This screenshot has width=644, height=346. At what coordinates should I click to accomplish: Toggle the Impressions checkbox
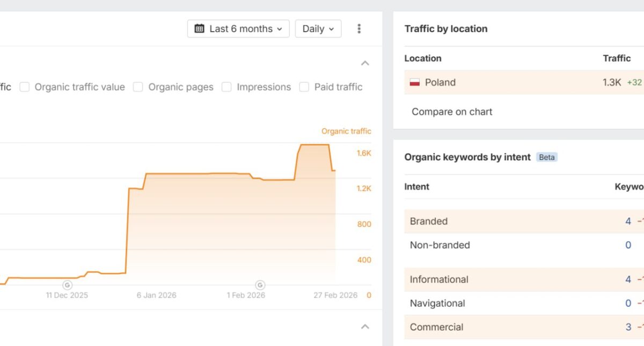pyautogui.click(x=226, y=87)
